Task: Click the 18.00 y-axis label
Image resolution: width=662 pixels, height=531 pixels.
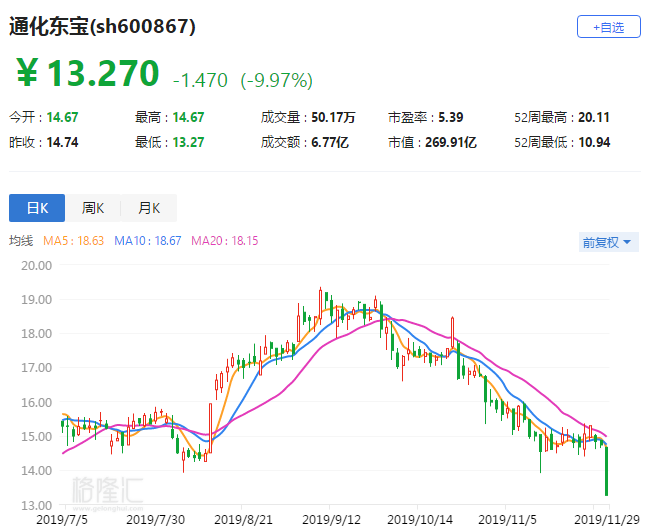Action: 37,334
